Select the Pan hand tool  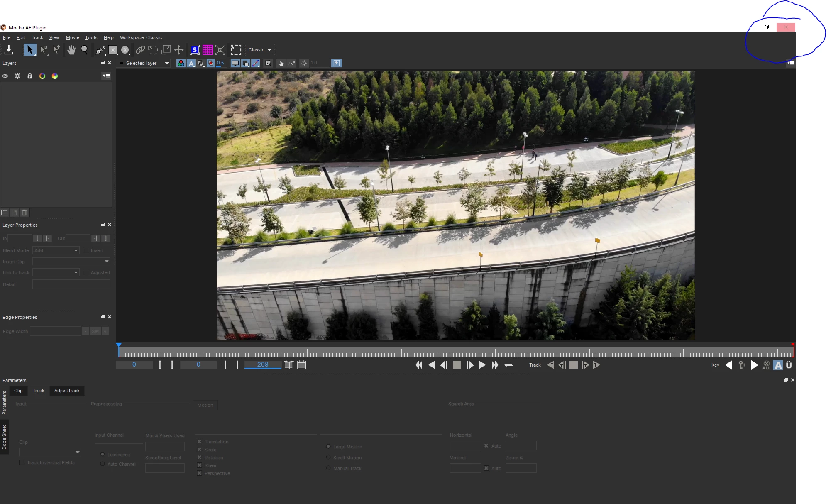pyautogui.click(x=71, y=50)
